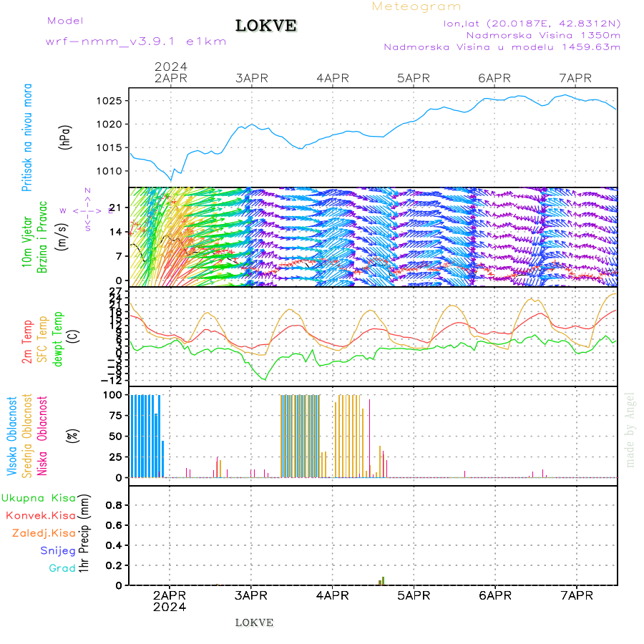644x644 pixels.
Task: Select "4APR" on the bottom date axis
Action: tap(332, 595)
